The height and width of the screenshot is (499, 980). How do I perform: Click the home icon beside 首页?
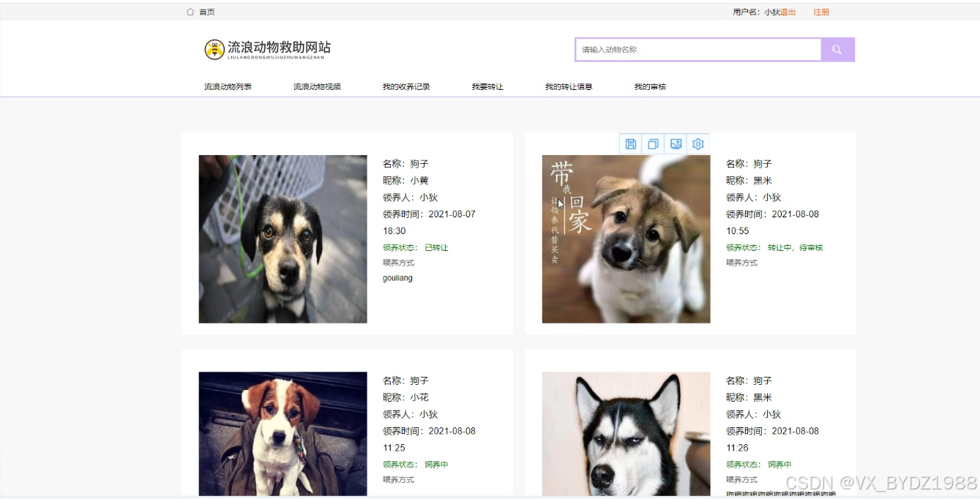click(190, 12)
